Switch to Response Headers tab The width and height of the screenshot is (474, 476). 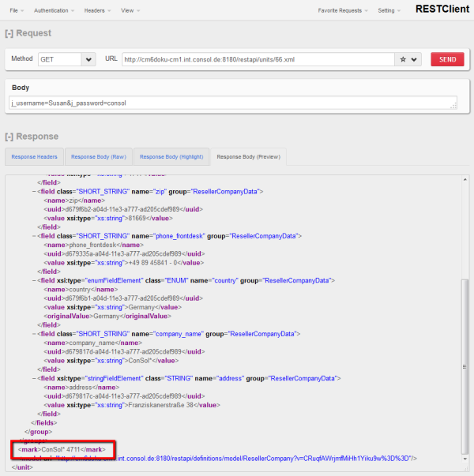click(x=34, y=157)
